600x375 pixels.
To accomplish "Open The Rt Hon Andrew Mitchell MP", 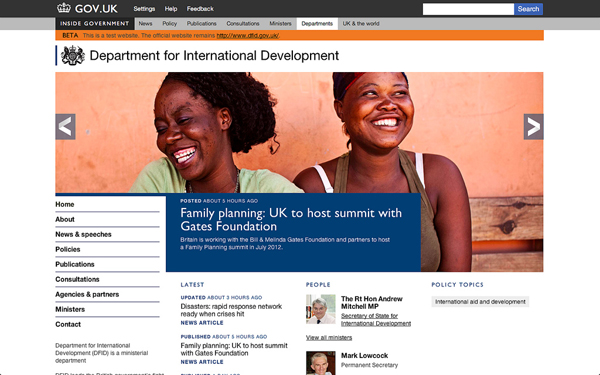I will point(372,303).
